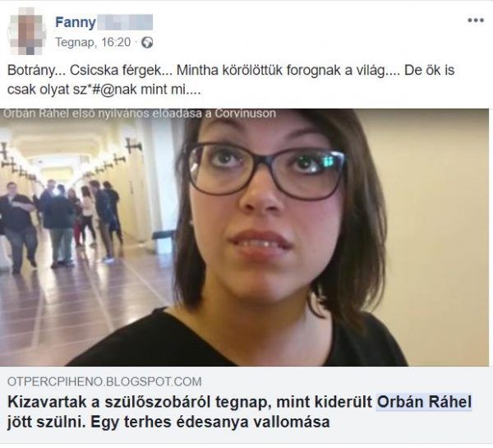Click the word Corvinuson in the image caption

[245, 113]
